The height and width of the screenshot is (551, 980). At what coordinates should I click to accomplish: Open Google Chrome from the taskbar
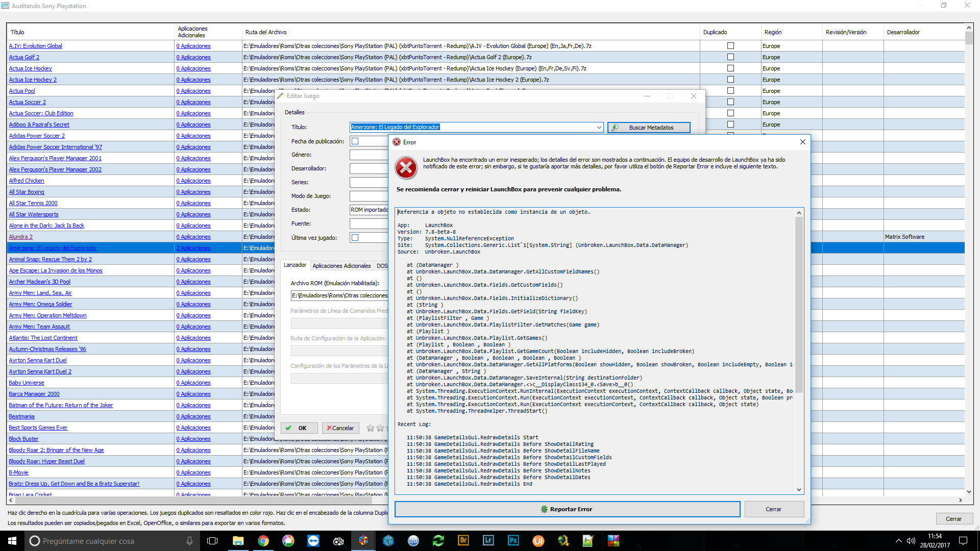click(x=263, y=541)
